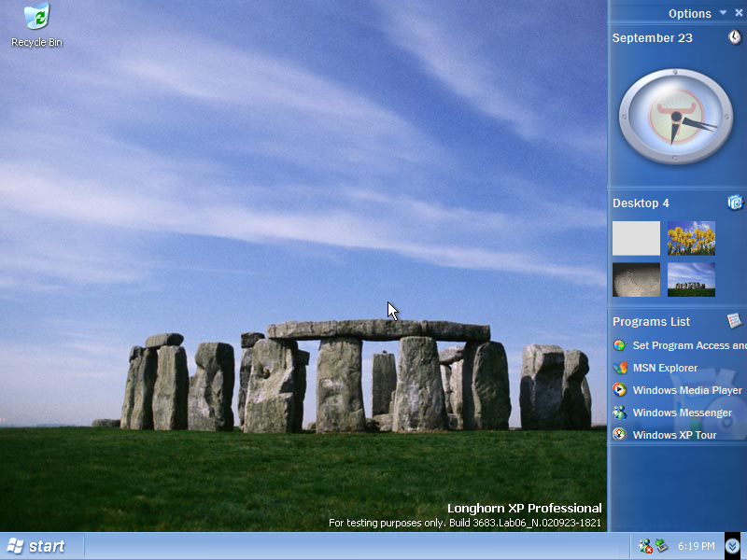Expand the chevron button right of the clock

(733, 546)
